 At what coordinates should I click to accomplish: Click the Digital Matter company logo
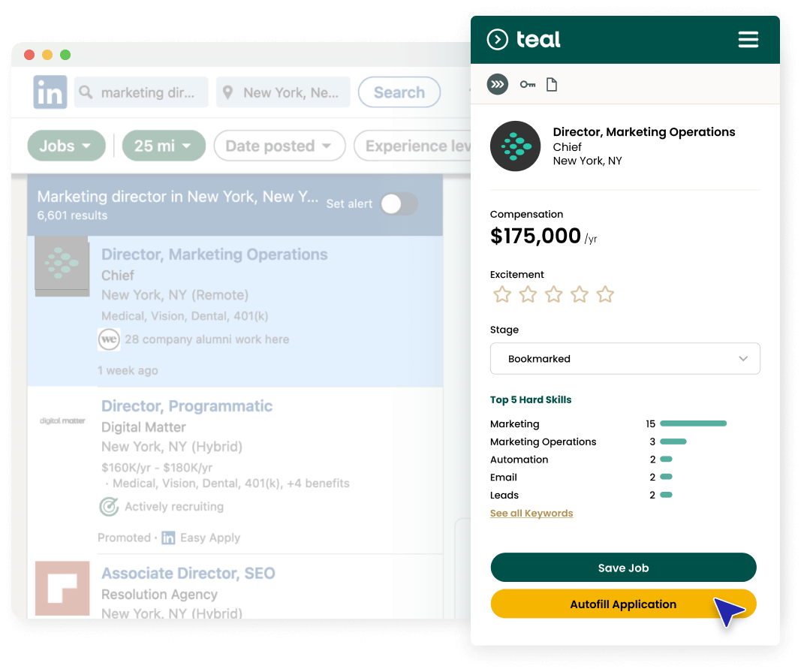pos(62,420)
